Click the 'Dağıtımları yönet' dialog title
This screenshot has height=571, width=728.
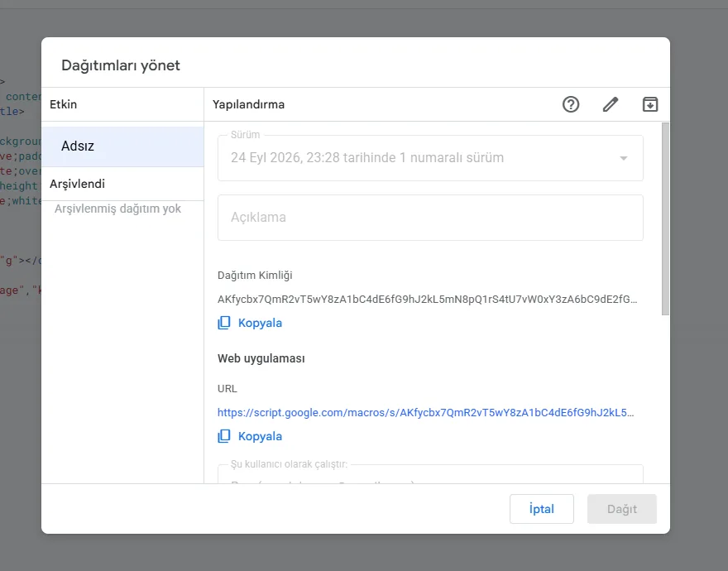click(x=121, y=65)
